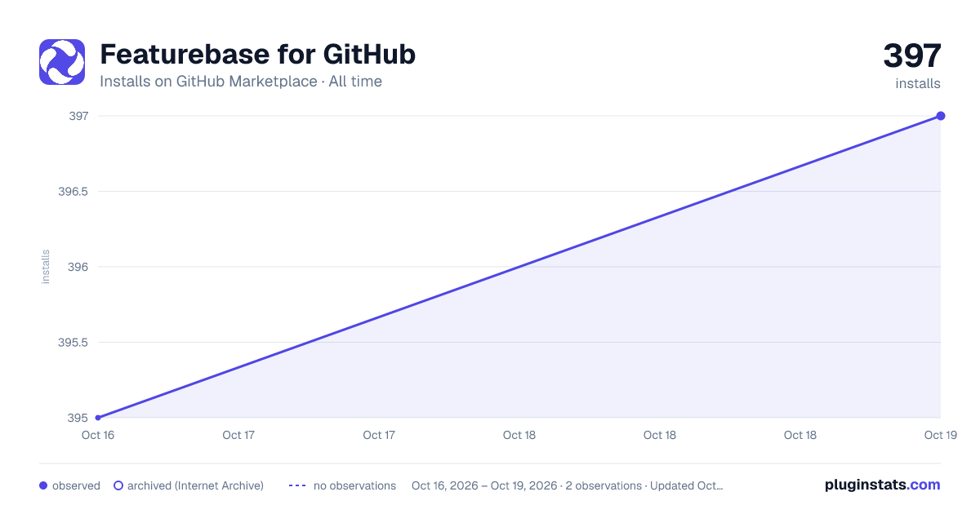980x514 pixels.
Task: Click the Oct 16 data point
Action: click(98, 418)
